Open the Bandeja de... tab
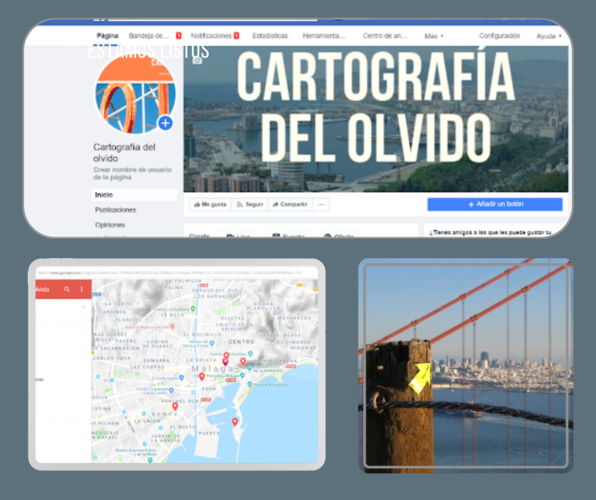Image resolution: width=596 pixels, height=500 pixels. tap(149, 36)
